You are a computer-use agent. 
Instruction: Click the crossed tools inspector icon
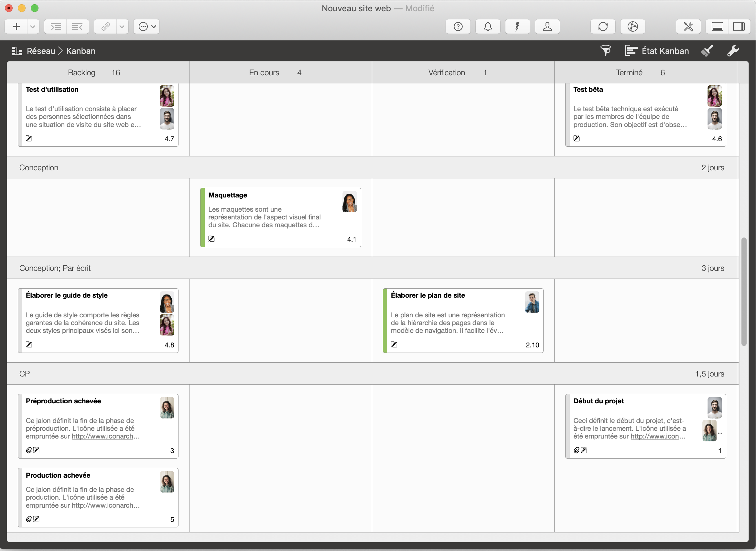point(688,27)
